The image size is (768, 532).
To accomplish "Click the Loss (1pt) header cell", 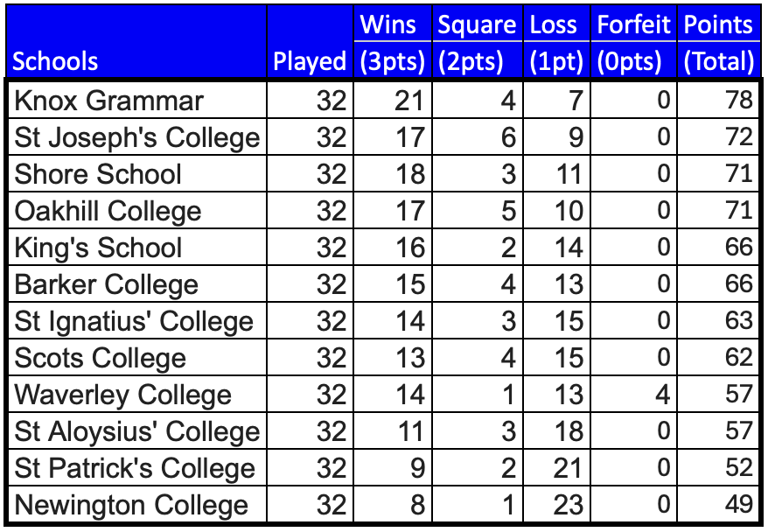I will 556,42.
